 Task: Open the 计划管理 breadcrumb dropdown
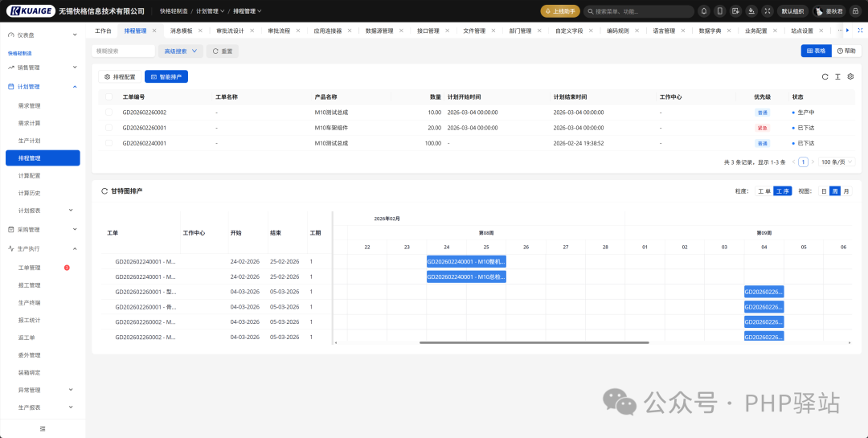(211, 11)
